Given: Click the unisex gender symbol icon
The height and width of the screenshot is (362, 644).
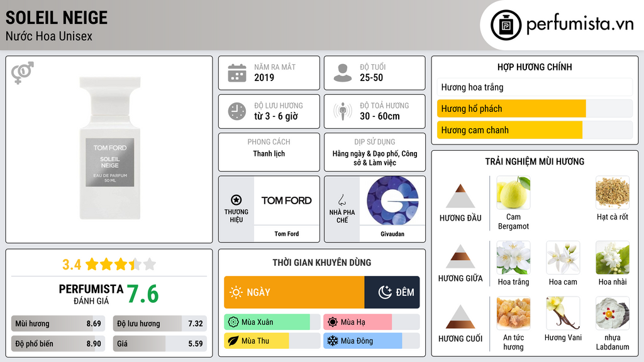Looking at the screenshot, I should (23, 73).
